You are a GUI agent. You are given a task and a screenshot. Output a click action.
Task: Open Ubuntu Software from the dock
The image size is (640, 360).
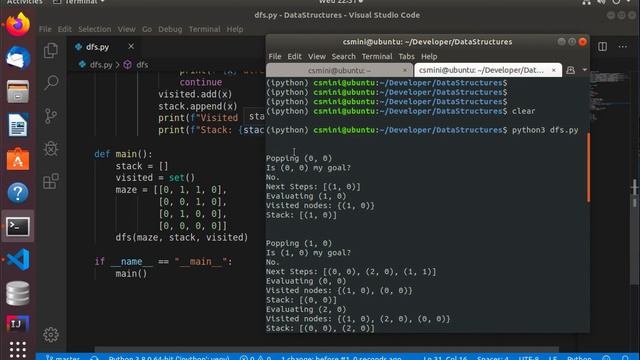pyautogui.click(x=18, y=159)
